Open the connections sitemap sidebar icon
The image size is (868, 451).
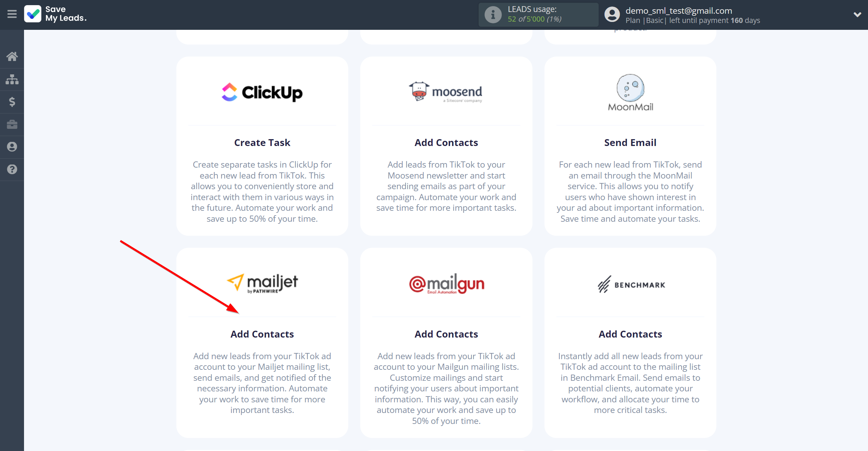12,79
